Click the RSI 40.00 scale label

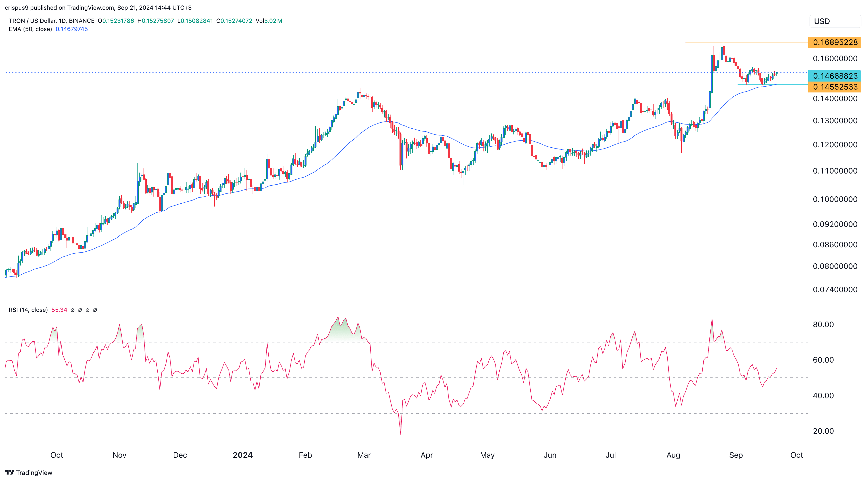click(x=823, y=396)
